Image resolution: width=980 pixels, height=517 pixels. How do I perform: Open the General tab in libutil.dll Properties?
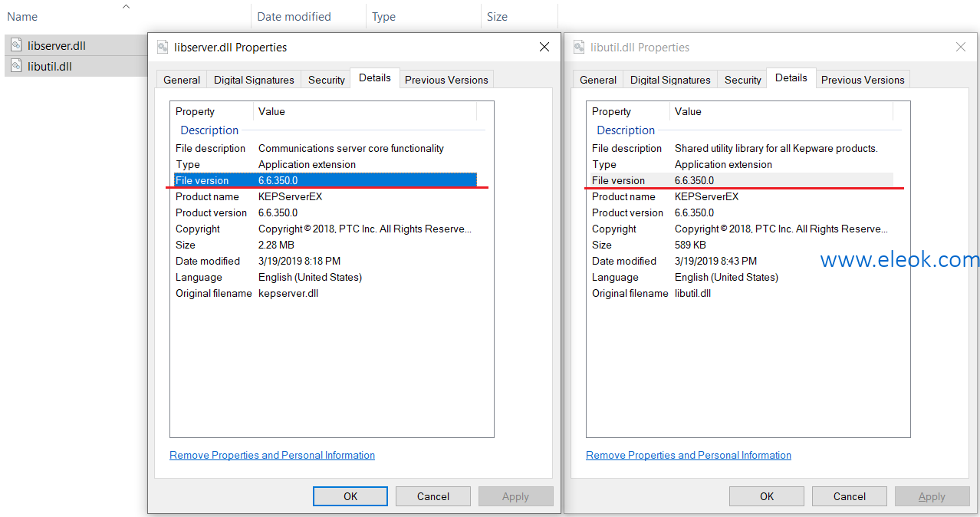coord(598,80)
